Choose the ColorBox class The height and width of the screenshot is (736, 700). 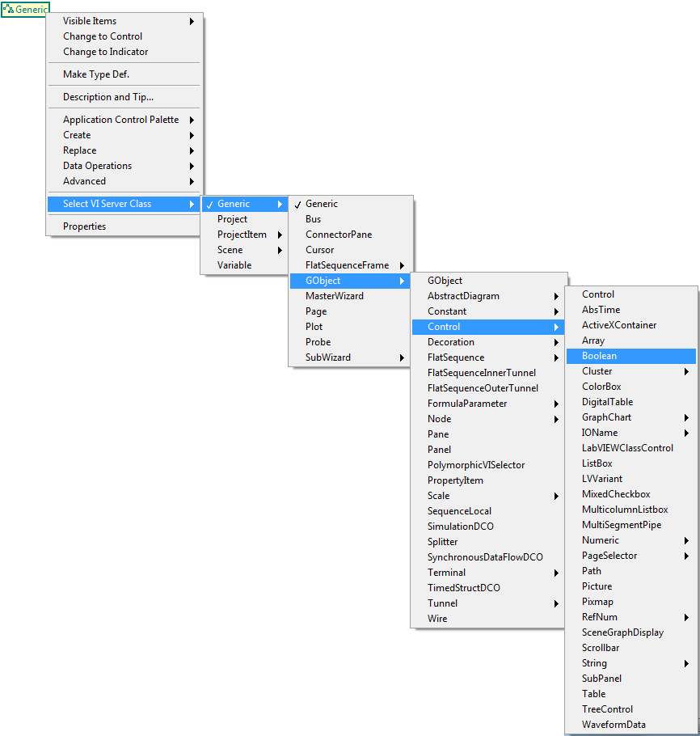(631, 387)
